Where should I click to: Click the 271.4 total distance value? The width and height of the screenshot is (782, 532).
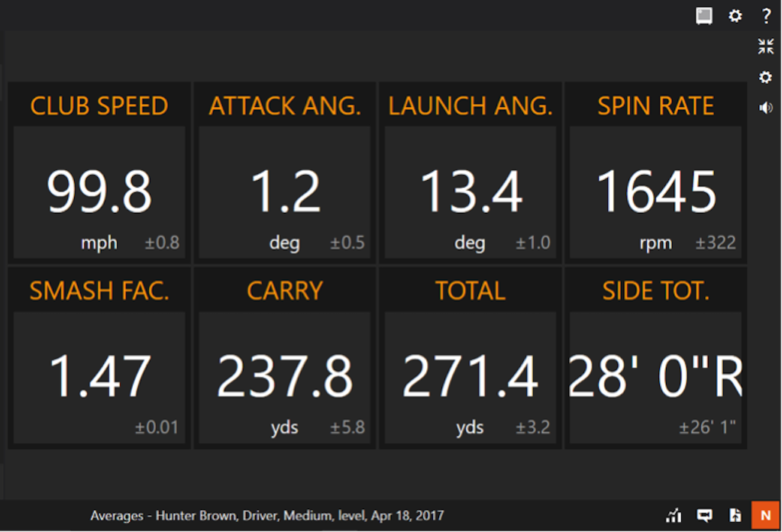[470, 376]
